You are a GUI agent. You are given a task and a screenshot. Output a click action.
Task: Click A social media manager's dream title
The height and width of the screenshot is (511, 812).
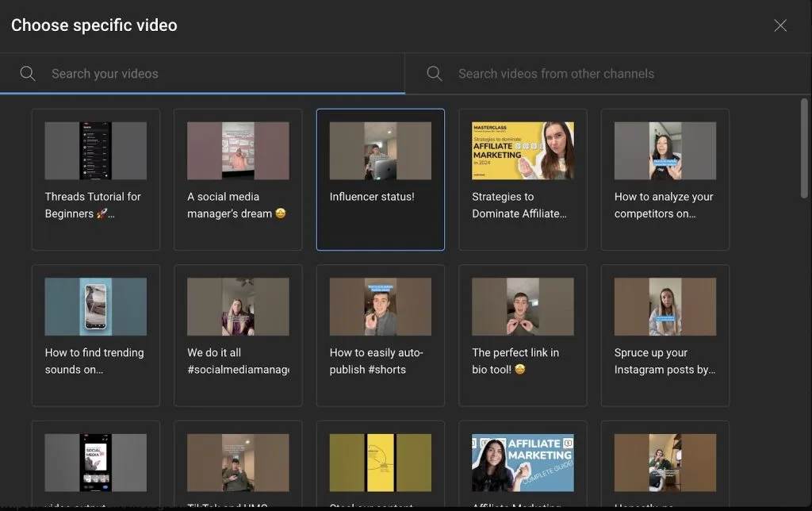[x=236, y=206]
